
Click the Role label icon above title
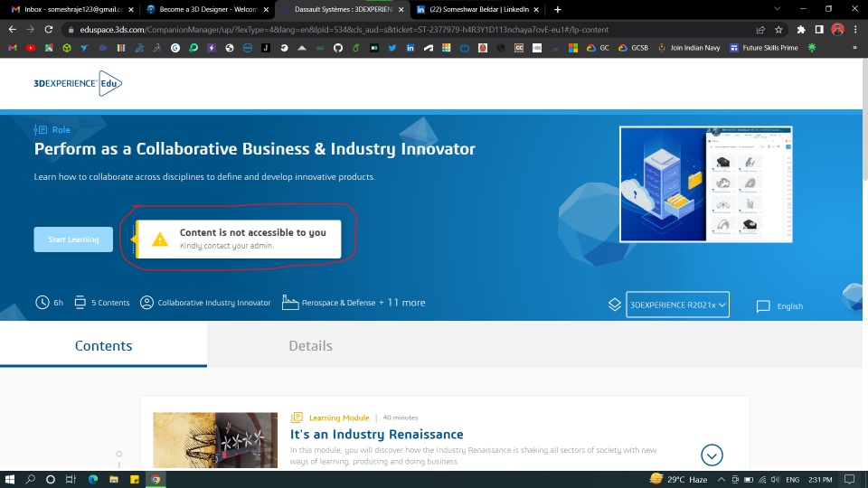point(41,129)
